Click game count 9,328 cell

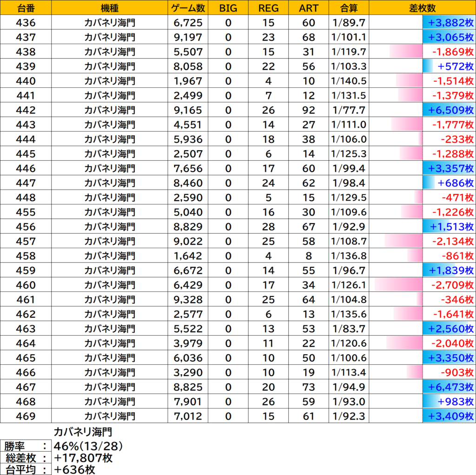coord(188,299)
